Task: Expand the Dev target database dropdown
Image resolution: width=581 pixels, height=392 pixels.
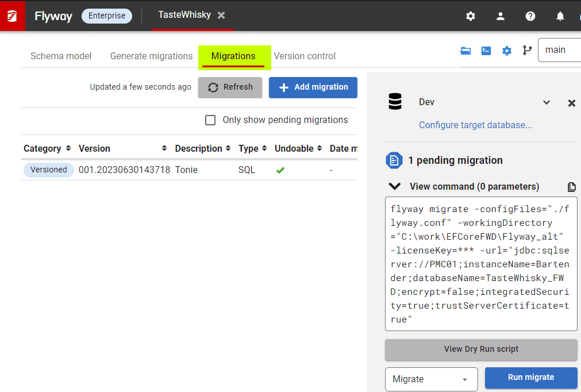Action: tap(547, 102)
